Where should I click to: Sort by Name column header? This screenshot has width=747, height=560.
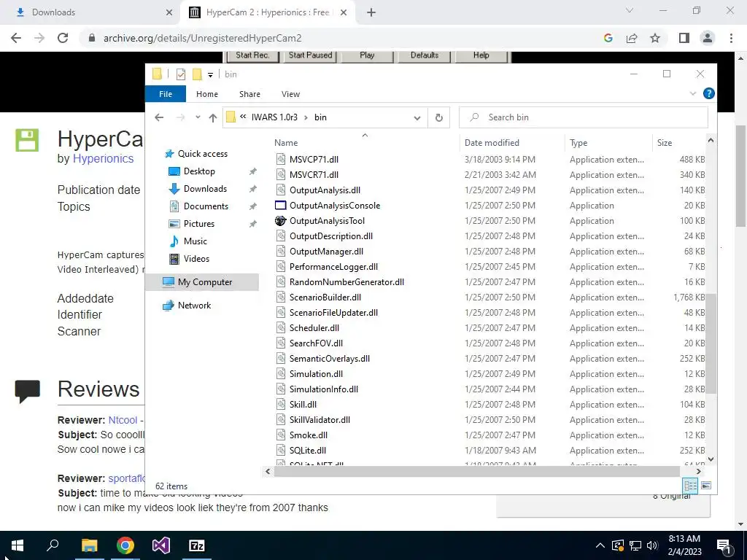click(286, 143)
